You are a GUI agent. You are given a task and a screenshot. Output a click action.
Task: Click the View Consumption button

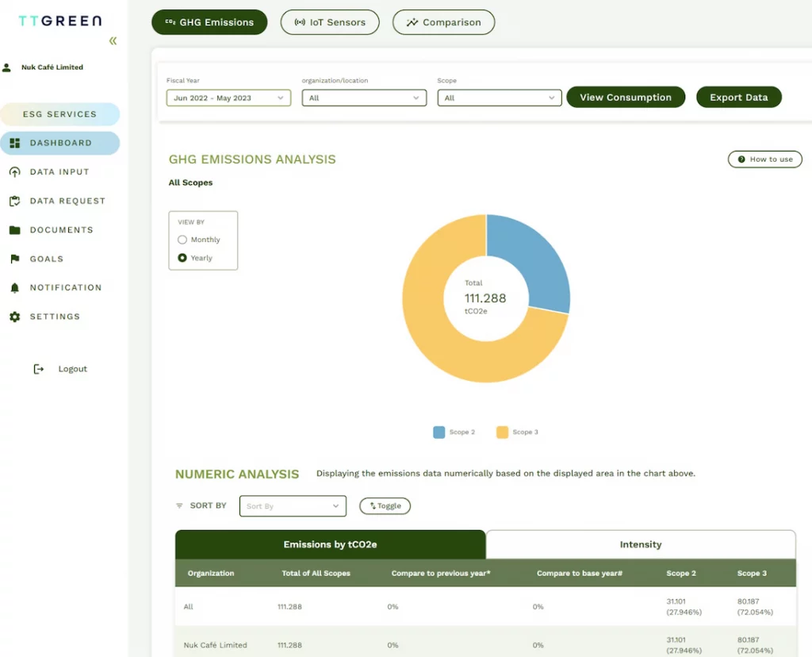pos(625,98)
